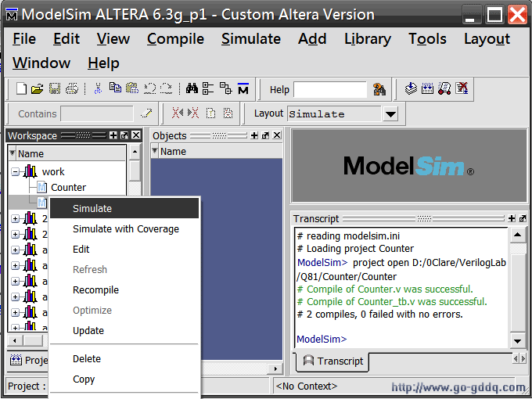Select the Transcript tab at bottom

pyautogui.click(x=333, y=361)
